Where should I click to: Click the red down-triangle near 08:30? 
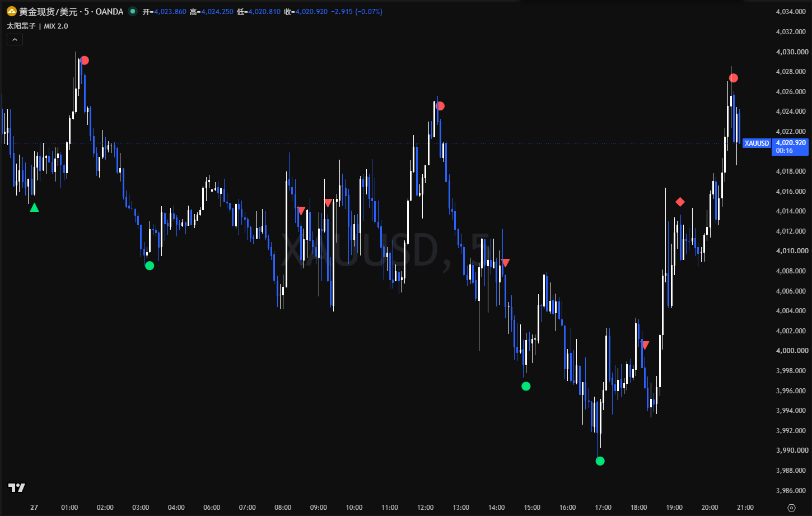(301, 211)
